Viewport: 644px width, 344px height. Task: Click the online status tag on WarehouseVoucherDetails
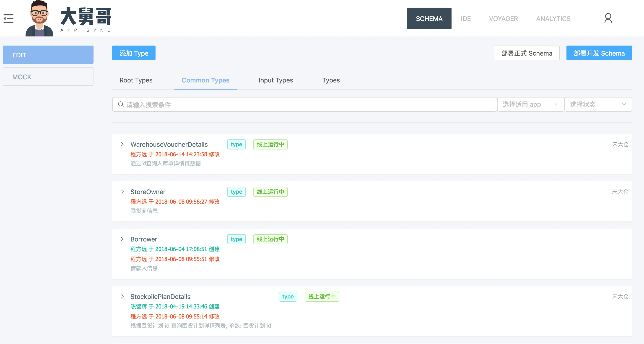(270, 144)
